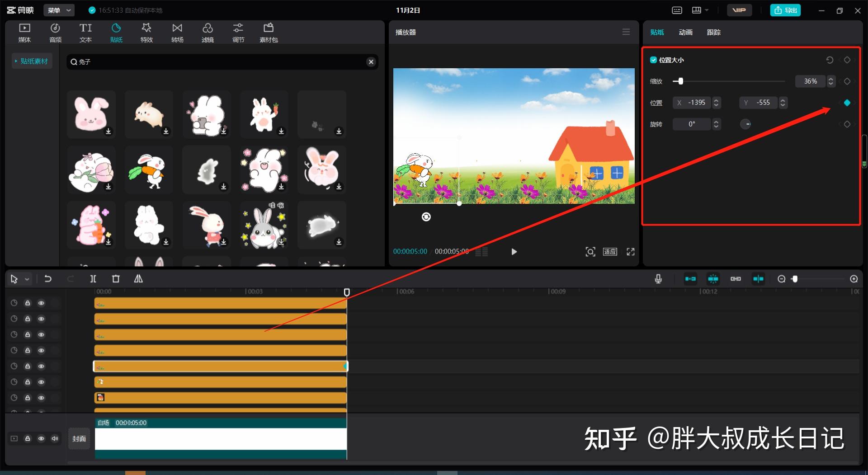Click the split clip tool

click(93, 279)
